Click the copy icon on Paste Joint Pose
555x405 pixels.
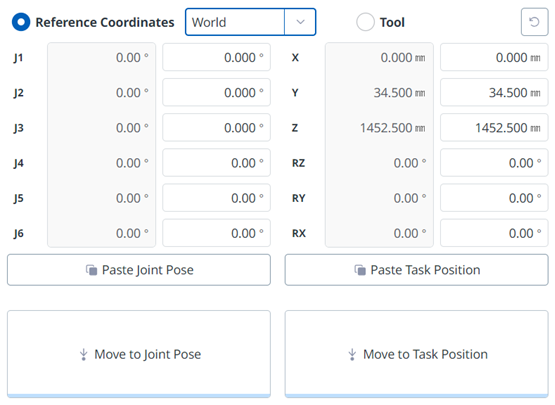pos(91,270)
